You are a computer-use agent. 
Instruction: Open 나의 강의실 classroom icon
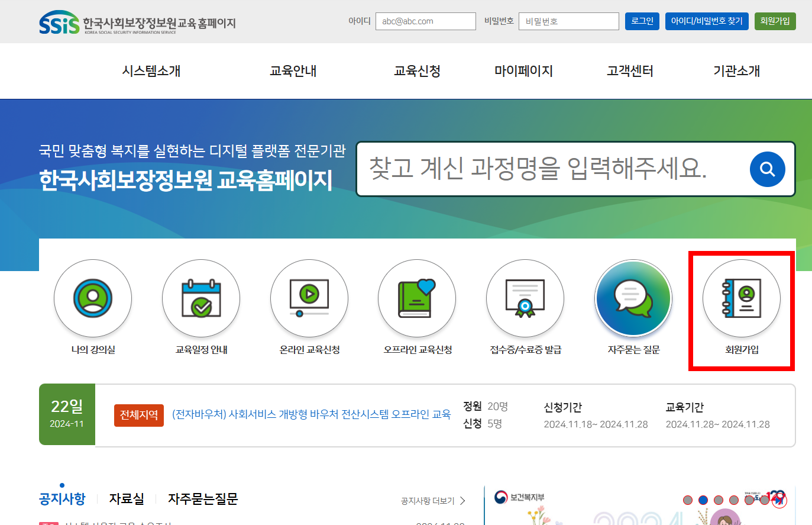tap(92, 298)
